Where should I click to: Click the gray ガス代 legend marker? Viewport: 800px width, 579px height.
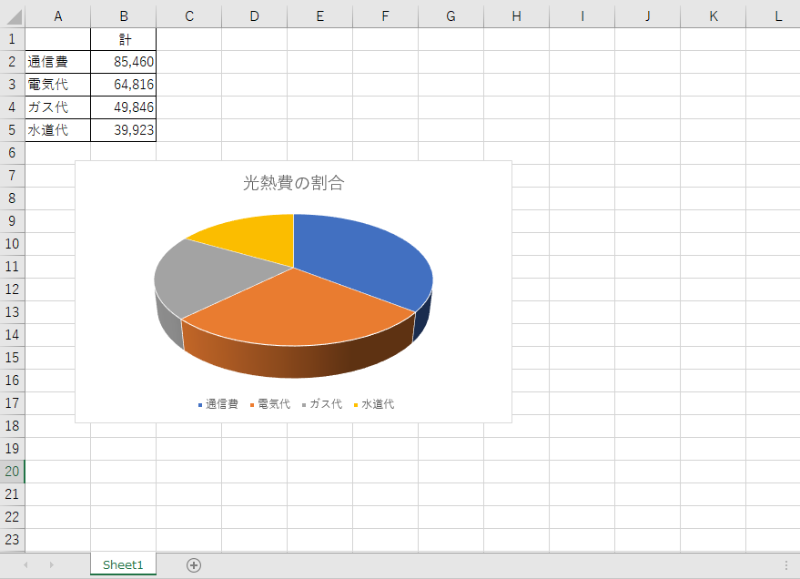304,405
